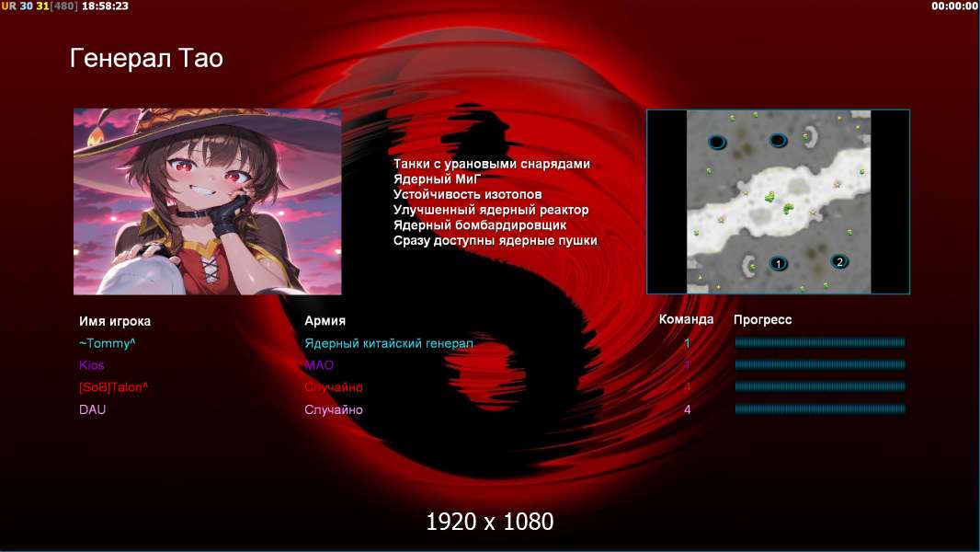Click 'Сразу доступны ядерные пушки' line
The width and height of the screenshot is (980, 552).
click(x=495, y=241)
